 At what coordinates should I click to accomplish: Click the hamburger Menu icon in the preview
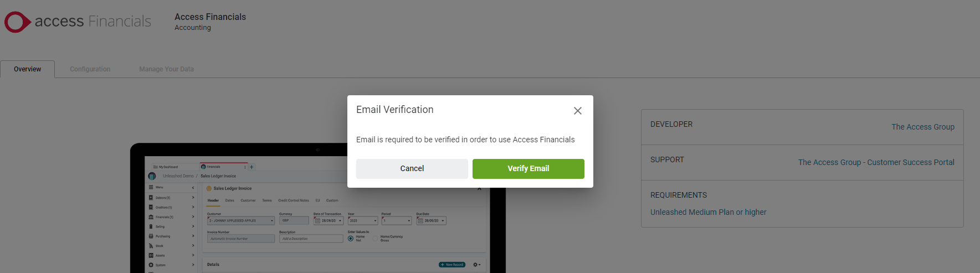151,187
